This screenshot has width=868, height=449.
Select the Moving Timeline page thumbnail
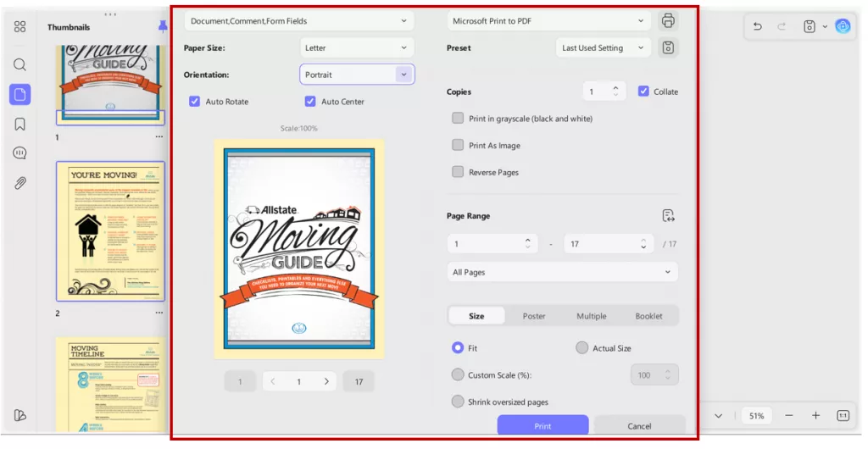(x=111, y=385)
